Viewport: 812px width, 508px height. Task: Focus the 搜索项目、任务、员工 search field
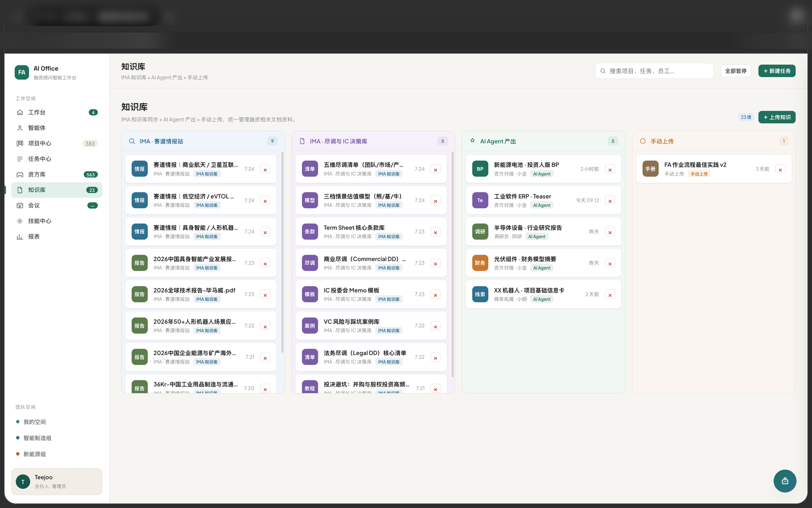[654, 71]
